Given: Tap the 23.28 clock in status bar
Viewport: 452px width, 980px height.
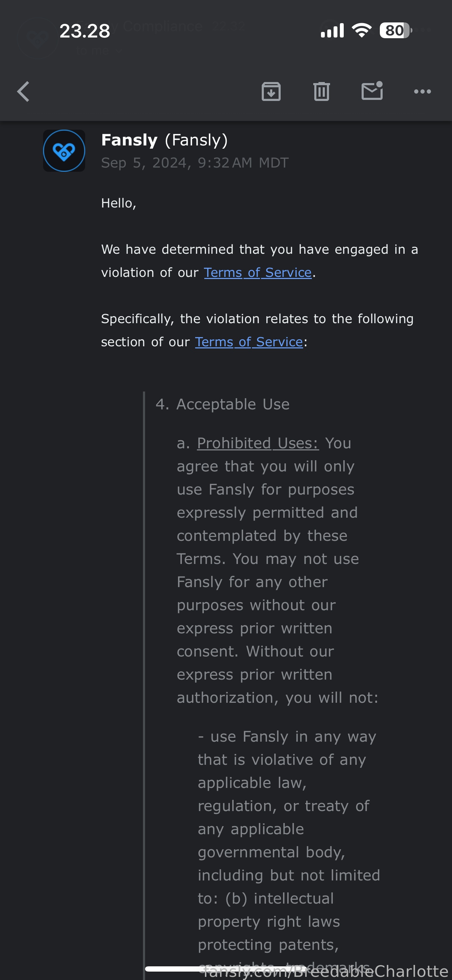Looking at the screenshot, I should 84,31.
